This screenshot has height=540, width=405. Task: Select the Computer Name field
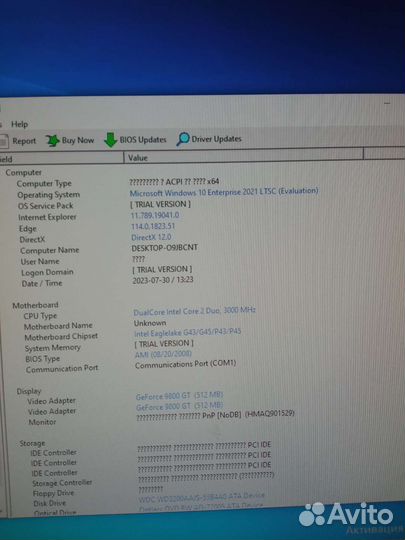pos(50,250)
